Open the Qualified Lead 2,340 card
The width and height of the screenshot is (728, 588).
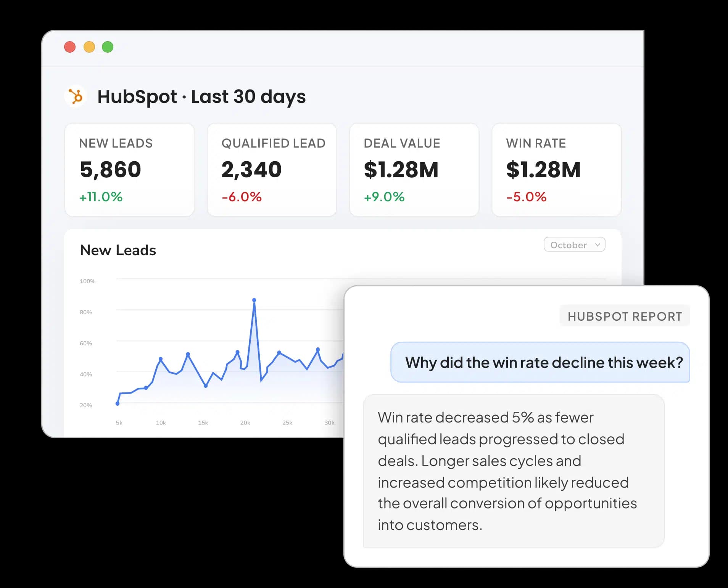tap(272, 170)
